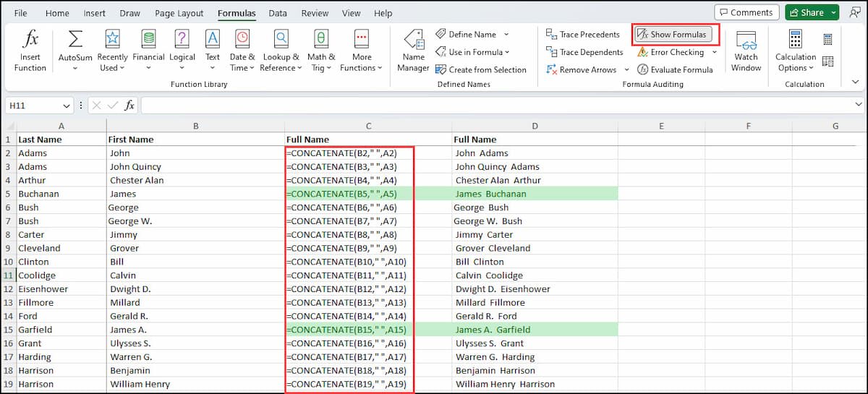
Task: Click Define Name
Action: (472, 34)
